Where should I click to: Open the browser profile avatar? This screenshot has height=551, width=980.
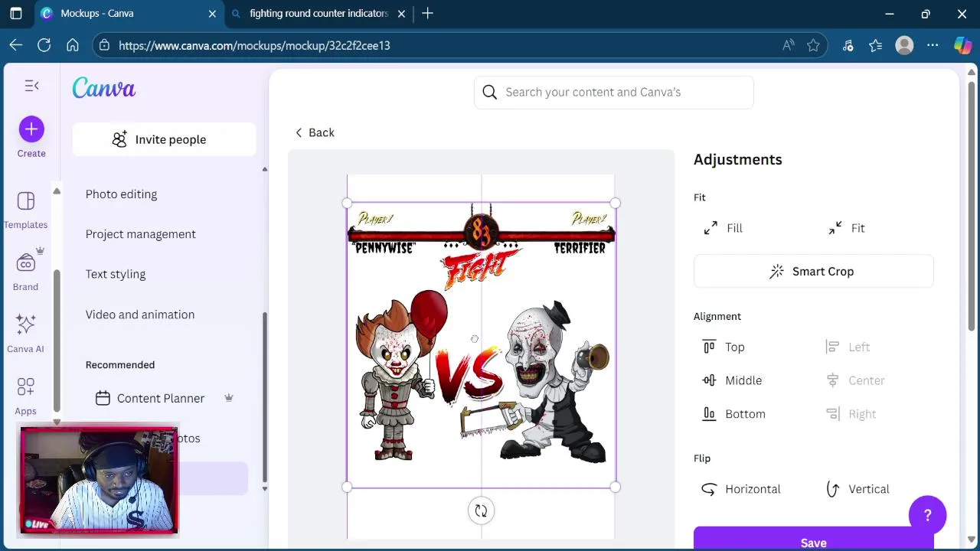coord(904,45)
